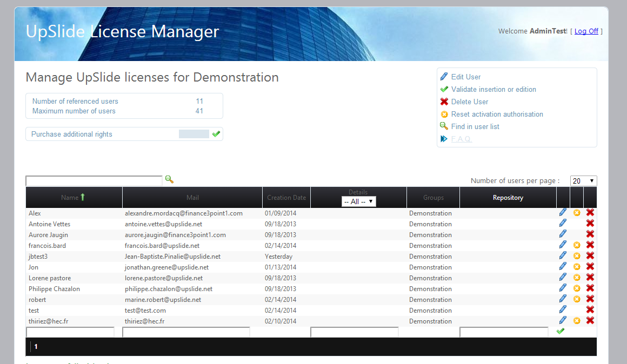Click new user Name input field
This screenshot has width=627, height=364.
pyautogui.click(x=70, y=332)
